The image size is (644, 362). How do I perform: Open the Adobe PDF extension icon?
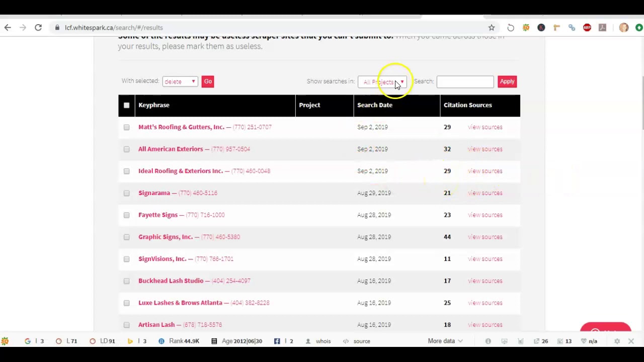602,28
